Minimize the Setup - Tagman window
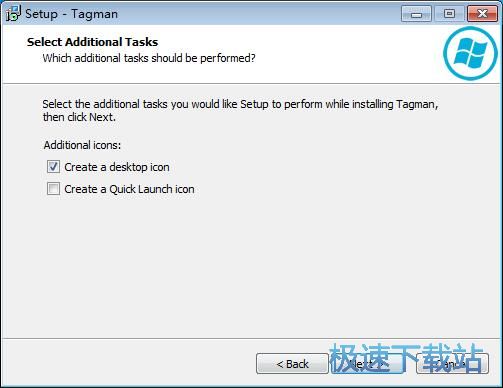This screenshot has width=503, height=388. coord(416,14)
